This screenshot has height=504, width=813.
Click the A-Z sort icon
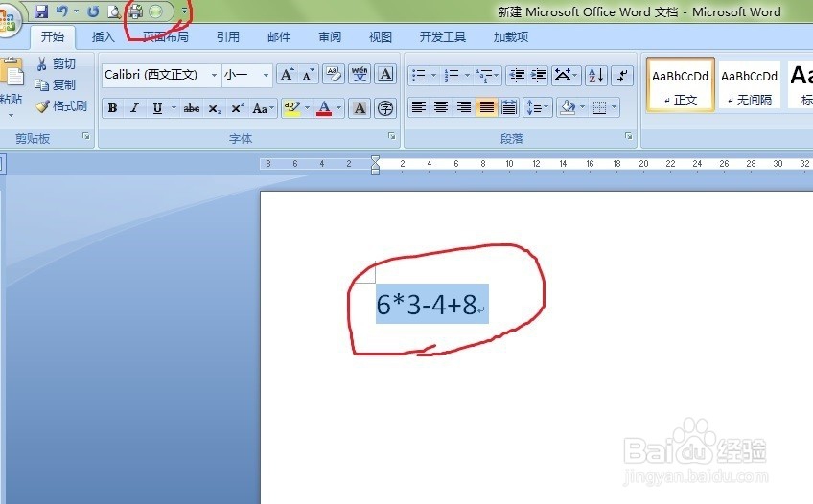pos(595,76)
